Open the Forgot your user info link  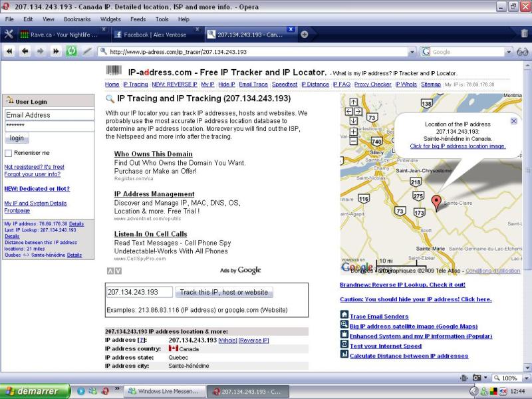[x=32, y=174]
